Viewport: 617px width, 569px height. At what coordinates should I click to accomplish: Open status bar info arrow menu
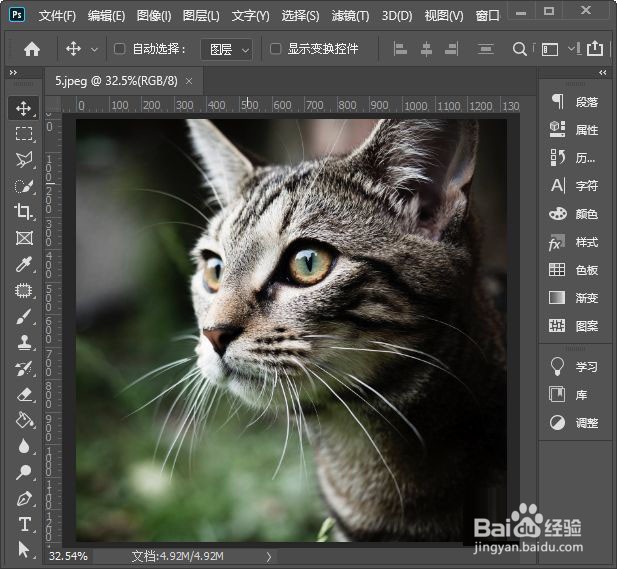269,556
